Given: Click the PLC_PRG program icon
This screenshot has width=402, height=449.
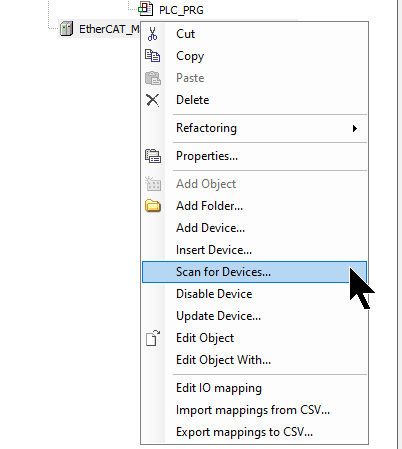Looking at the screenshot, I should tap(146, 9).
